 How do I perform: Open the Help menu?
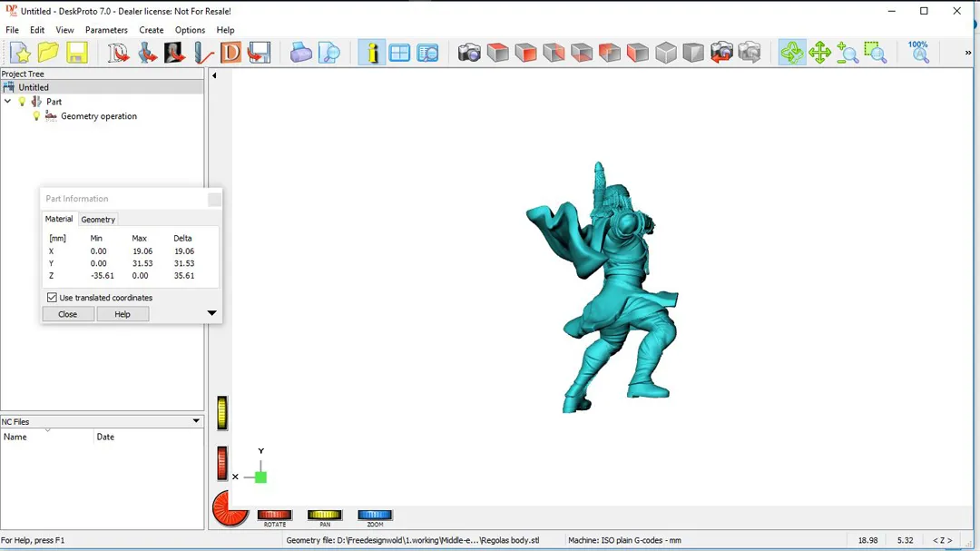[x=225, y=30]
